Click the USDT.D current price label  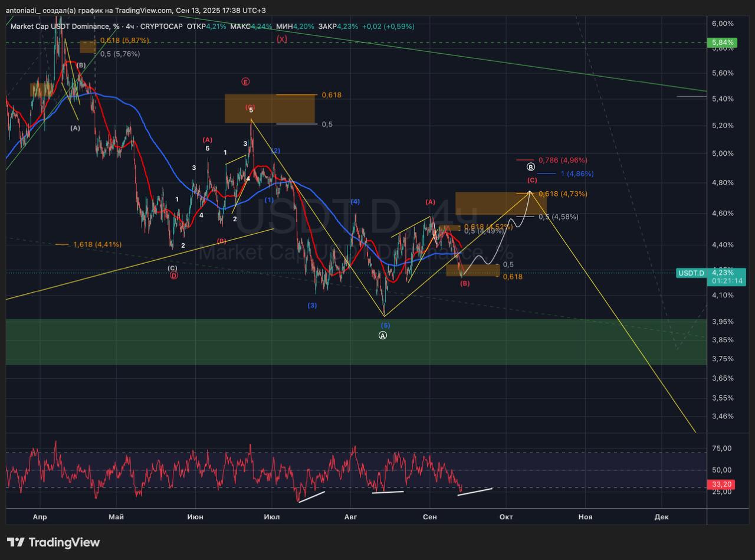(691, 273)
